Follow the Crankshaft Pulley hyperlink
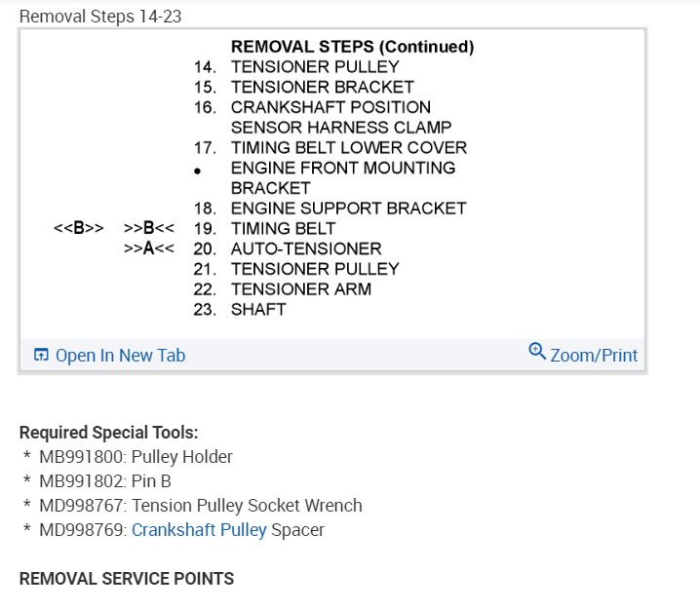The width and height of the screenshot is (700, 610). click(199, 530)
